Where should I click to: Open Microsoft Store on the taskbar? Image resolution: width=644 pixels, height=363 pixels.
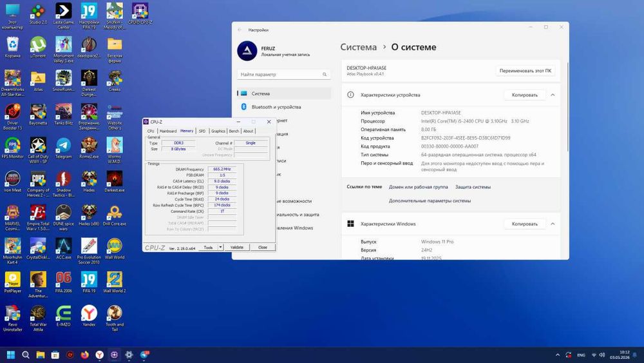pyautogui.click(x=55, y=355)
